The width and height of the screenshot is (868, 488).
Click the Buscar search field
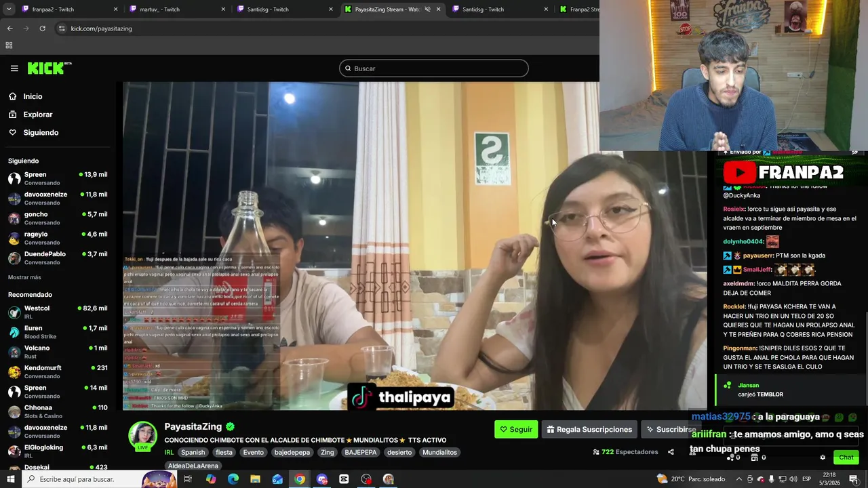(434, 68)
